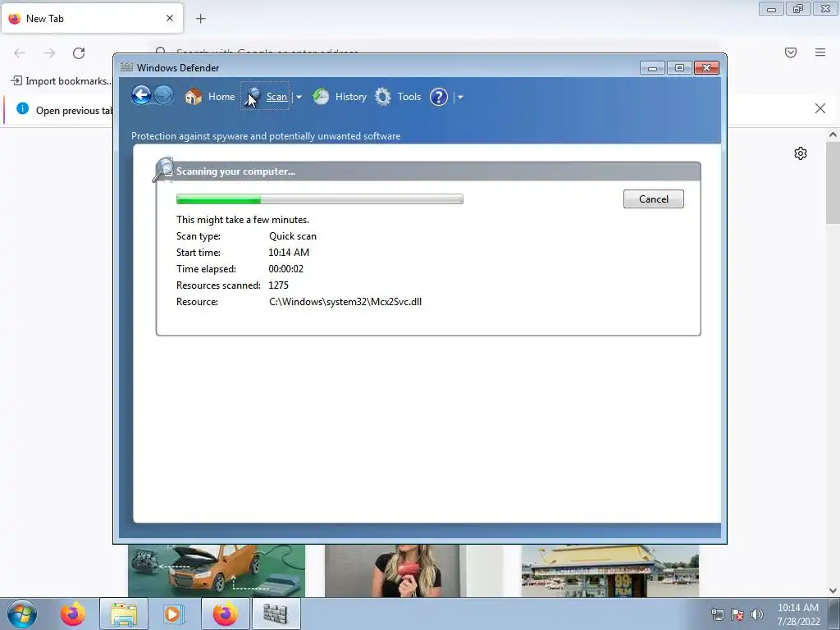
Task: Click Import bookmarks in Firefox toolbar
Action: tap(61, 81)
